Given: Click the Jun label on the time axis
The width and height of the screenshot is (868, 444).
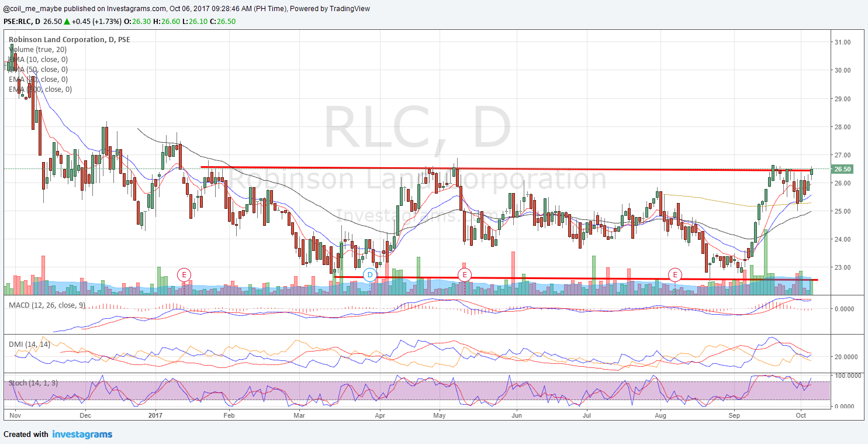Looking at the screenshot, I should coord(517,415).
